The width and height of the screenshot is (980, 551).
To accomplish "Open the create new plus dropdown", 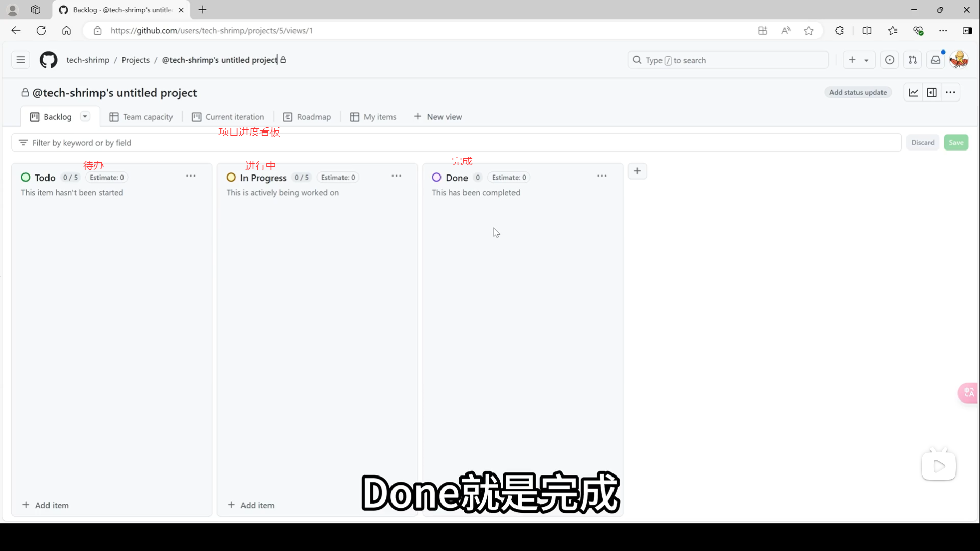I will coord(859,60).
